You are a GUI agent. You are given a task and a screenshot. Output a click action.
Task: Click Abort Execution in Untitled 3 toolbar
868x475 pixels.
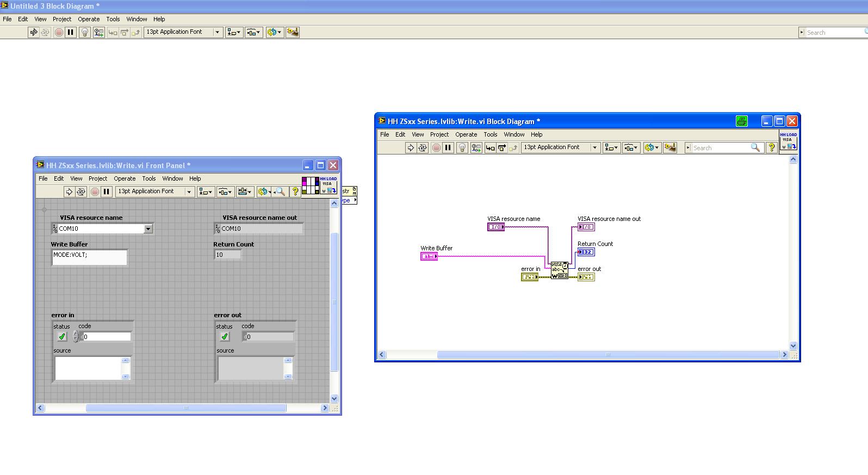tap(59, 32)
